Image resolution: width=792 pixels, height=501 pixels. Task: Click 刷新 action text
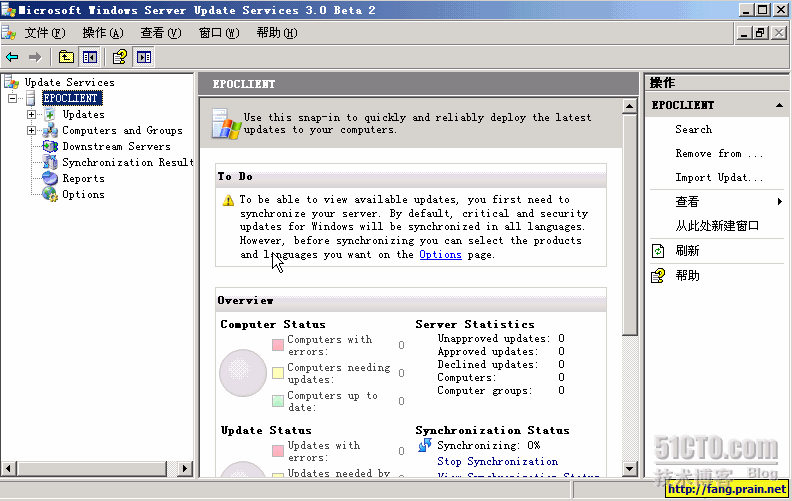687,251
